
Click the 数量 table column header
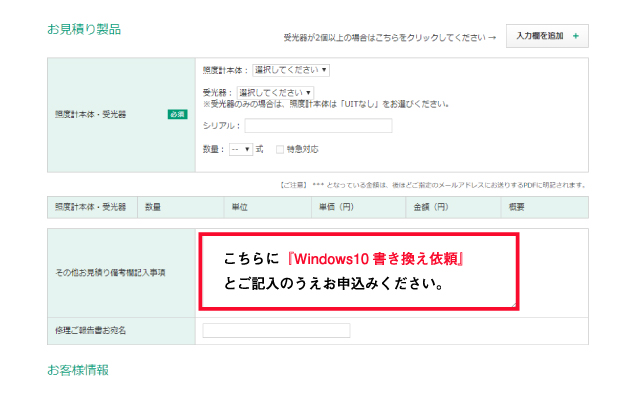[180, 207]
